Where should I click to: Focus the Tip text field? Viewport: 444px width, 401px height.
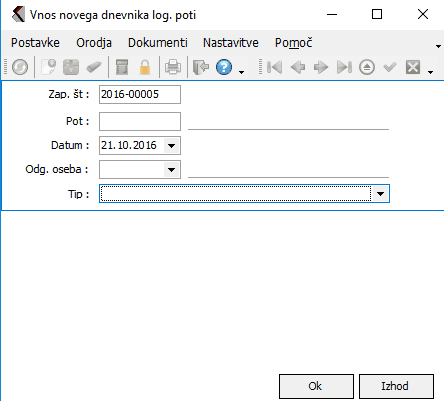(236, 194)
